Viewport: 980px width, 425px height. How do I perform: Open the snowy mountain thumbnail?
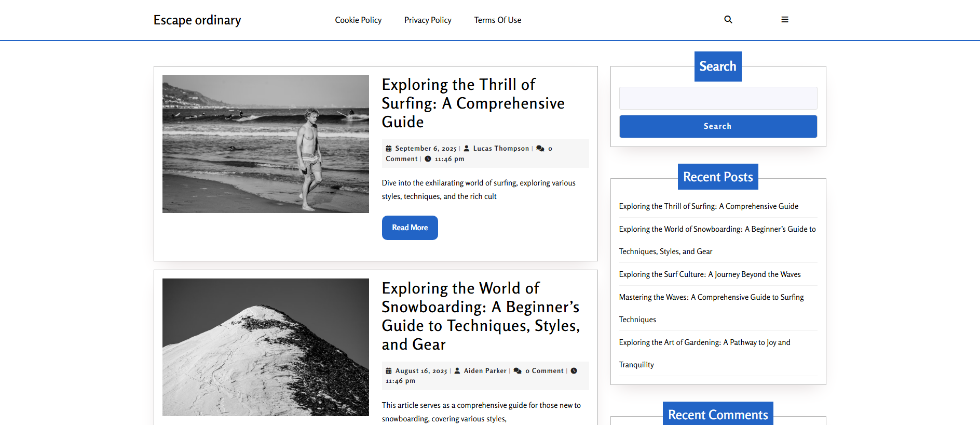[266, 347]
